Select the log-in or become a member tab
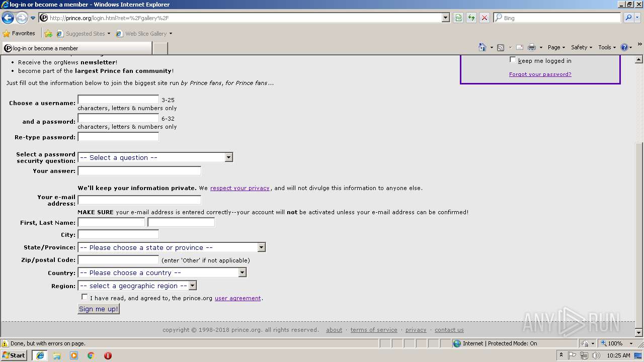The width and height of the screenshot is (644, 362). click(76, 48)
